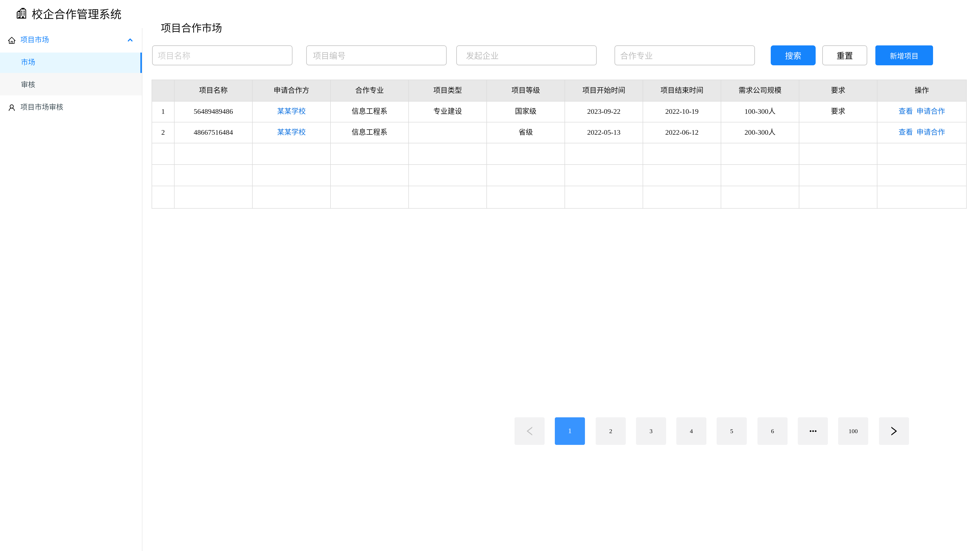This screenshot has width=980, height=551.
Task: Go to next page arrow
Action: click(x=894, y=431)
